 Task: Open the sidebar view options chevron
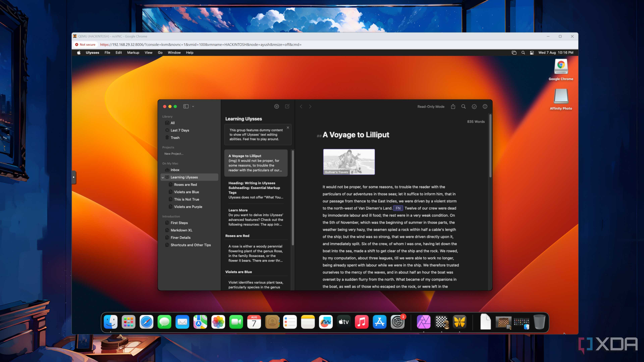pyautogui.click(x=193, y=106)
